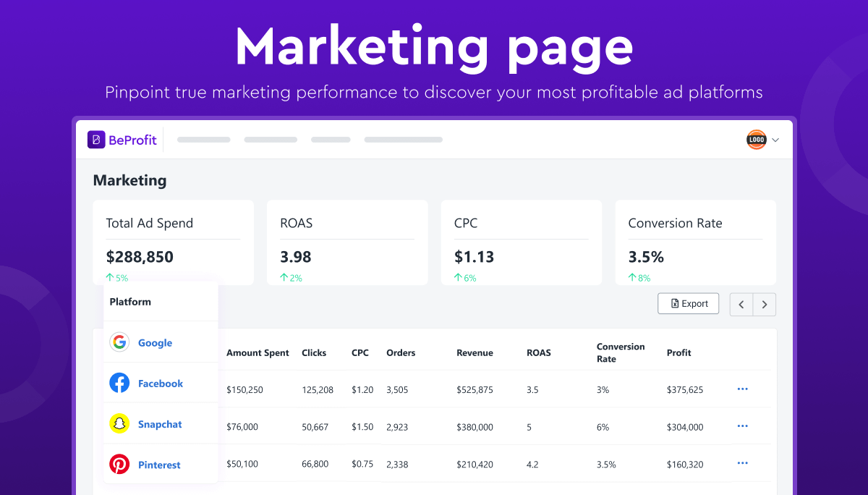Viewport: 868px width, 495px height.
Task: Click the left pagination arrow
Action: point(741,304)
